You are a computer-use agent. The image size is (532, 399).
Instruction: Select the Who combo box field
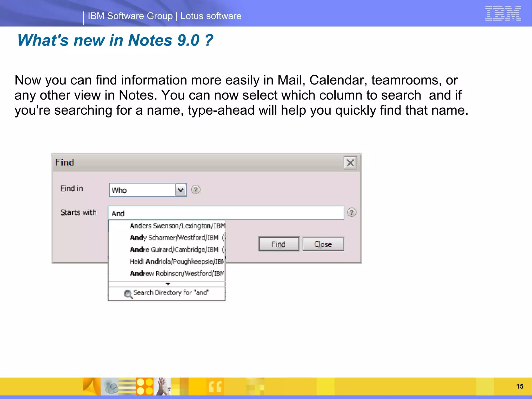point(148,190)
